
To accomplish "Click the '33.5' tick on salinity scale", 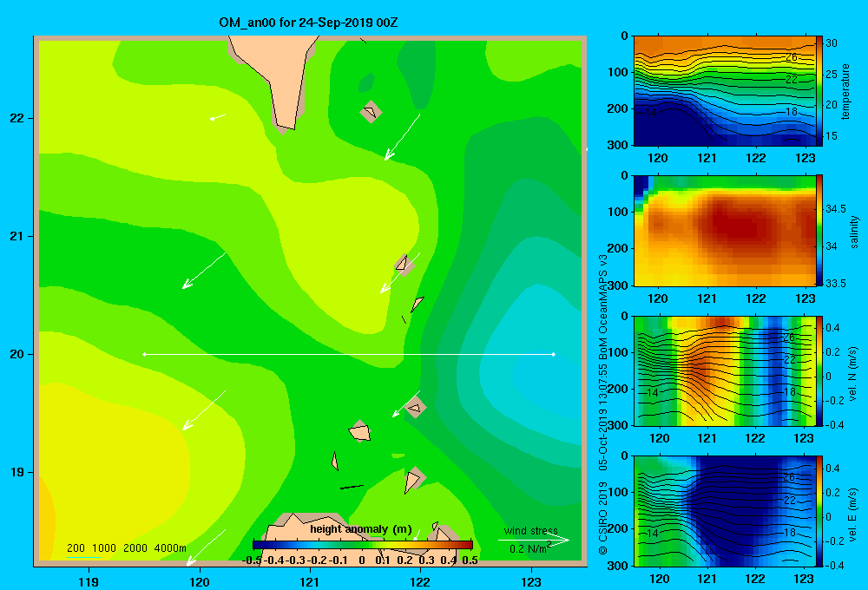I will (836, 283).
